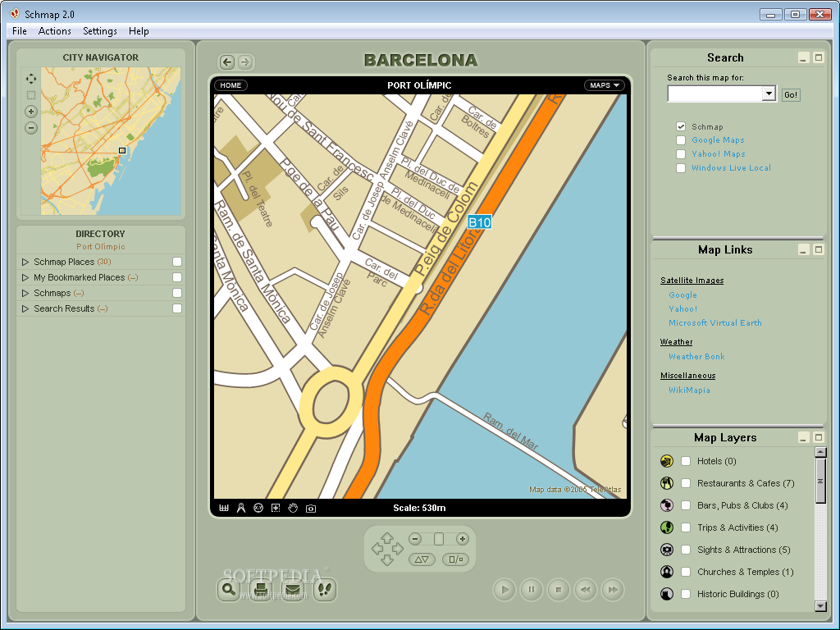Open the Actions menu
The image size is (840, 630).
point(55,31)
